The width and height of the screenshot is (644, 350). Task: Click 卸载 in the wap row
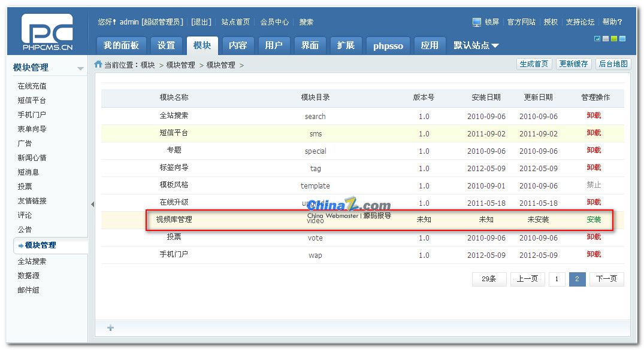point(594,254)
